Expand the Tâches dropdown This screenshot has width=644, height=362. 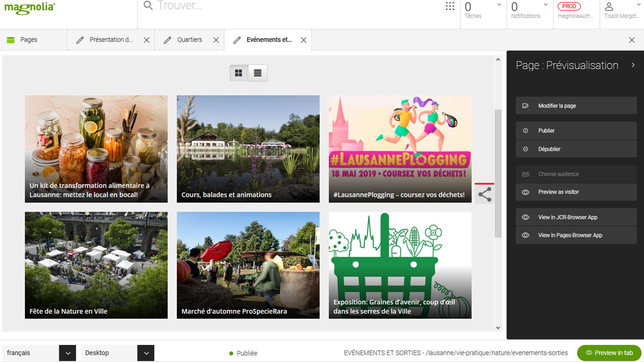click(x=499, y=5)
